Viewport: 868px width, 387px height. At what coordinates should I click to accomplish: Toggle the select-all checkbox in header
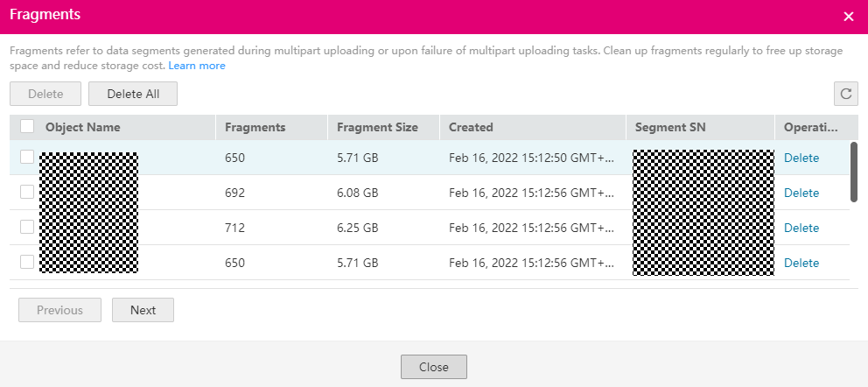[27, 126]
